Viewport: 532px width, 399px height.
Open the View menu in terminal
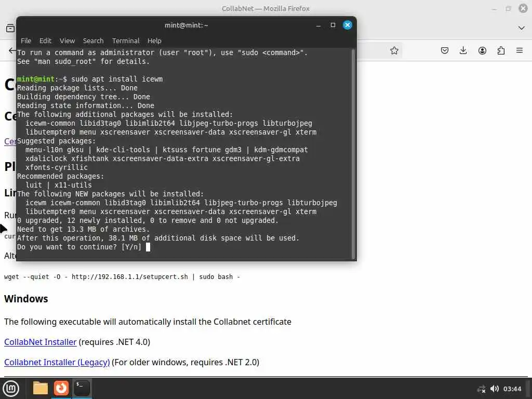click(67, 41)
